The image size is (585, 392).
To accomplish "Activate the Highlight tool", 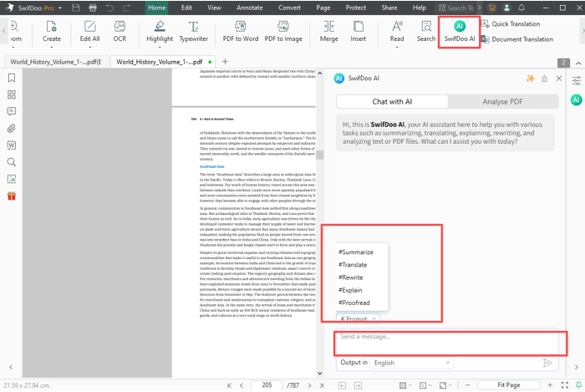I will point(160,32).
